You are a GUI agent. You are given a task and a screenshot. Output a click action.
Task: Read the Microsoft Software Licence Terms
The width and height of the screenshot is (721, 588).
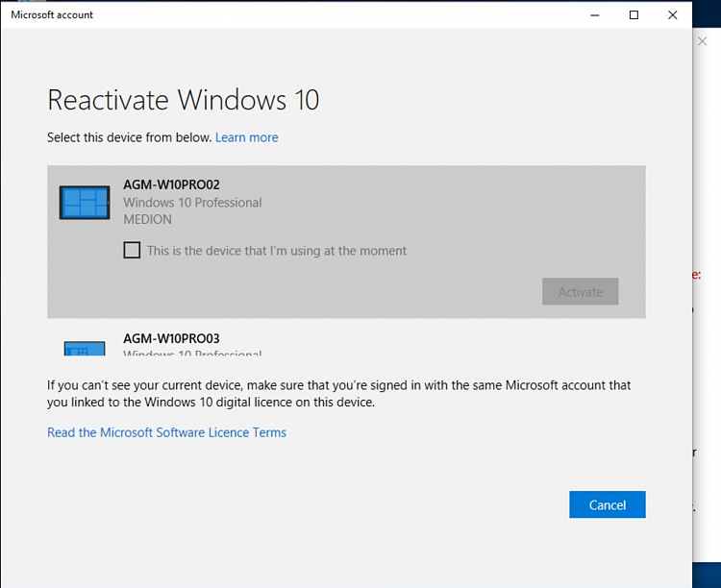pyautogui.click(x=166, y=432)
